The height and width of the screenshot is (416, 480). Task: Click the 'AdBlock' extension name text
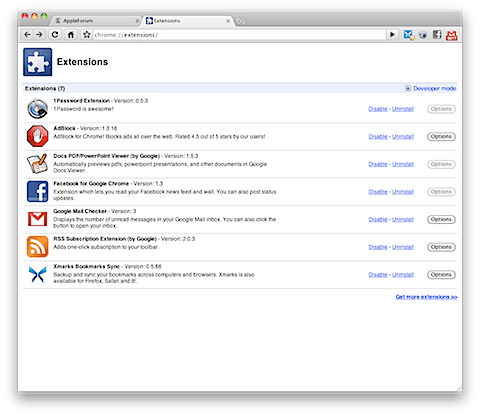[x=64, y=128]
